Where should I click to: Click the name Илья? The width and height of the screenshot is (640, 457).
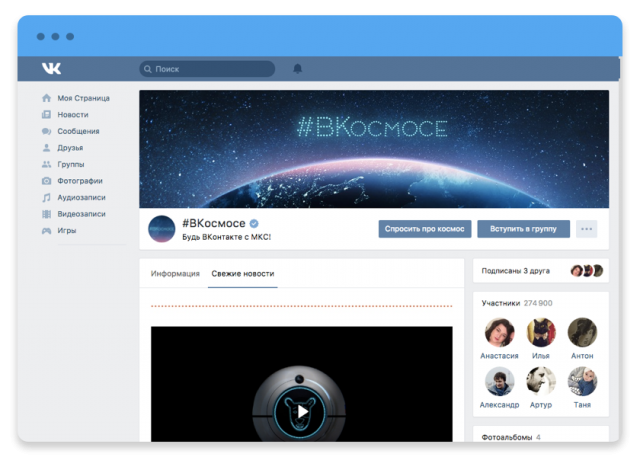tap(541, 356)
